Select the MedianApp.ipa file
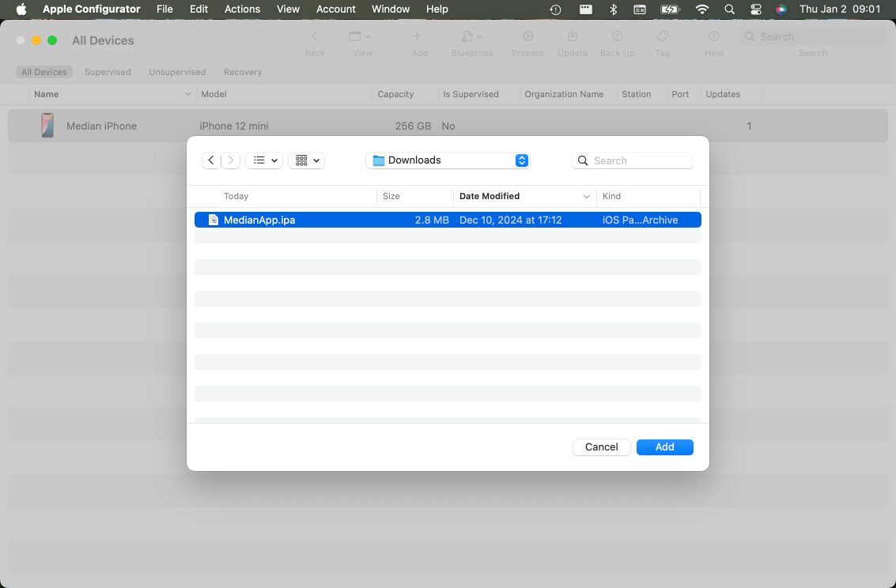 pos(259,220)
